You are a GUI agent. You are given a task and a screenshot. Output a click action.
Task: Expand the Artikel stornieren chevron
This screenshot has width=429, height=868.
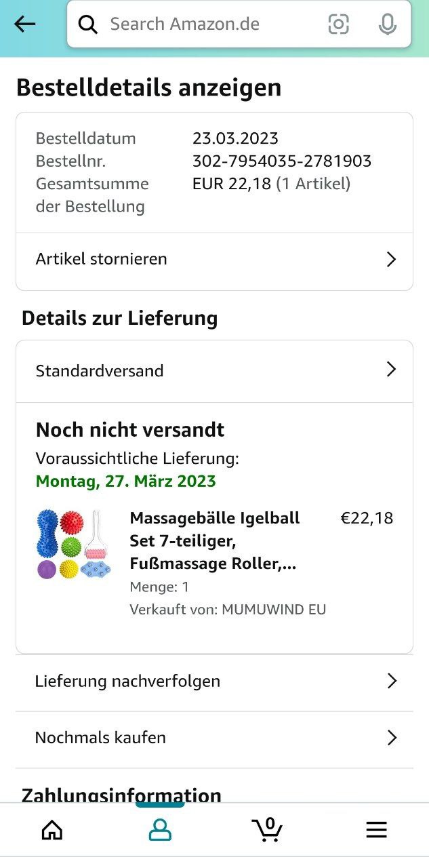point(391,259)
